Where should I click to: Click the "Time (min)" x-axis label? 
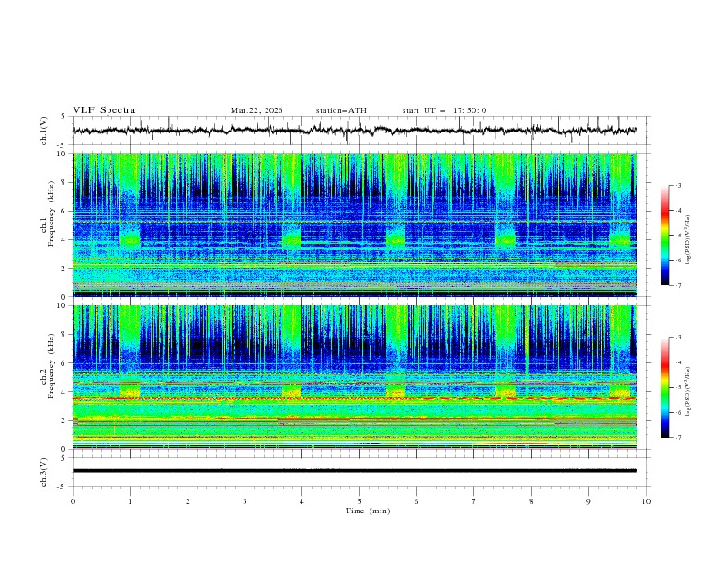pos(368,511)
